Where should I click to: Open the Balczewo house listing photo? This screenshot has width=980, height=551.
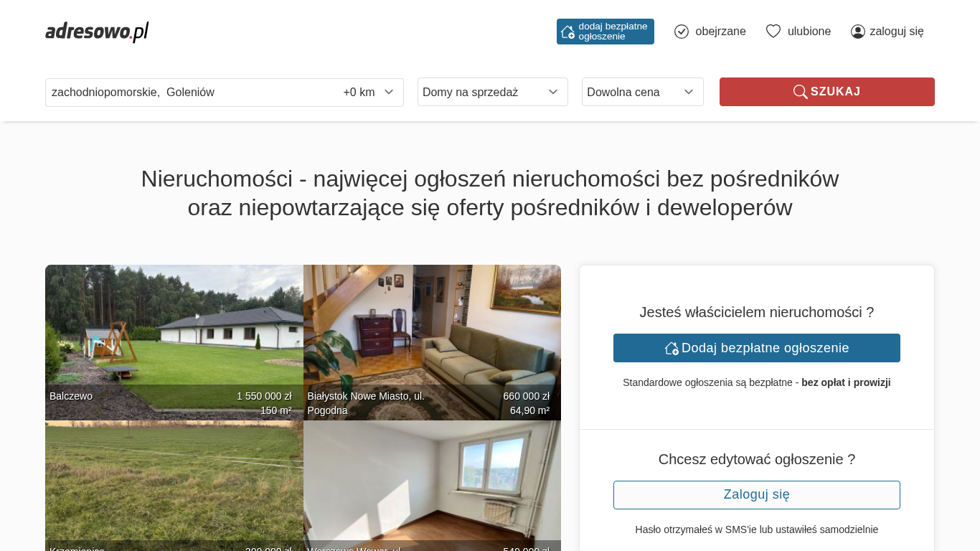174,330
